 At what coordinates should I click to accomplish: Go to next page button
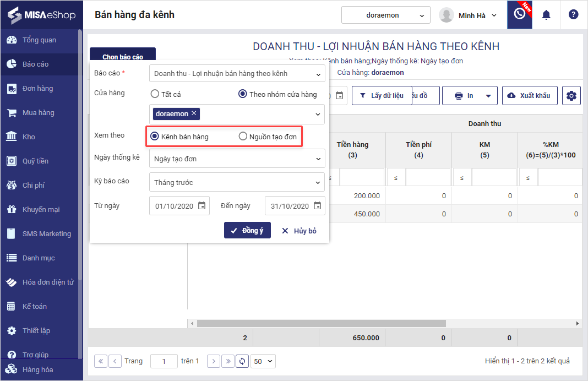214,361
